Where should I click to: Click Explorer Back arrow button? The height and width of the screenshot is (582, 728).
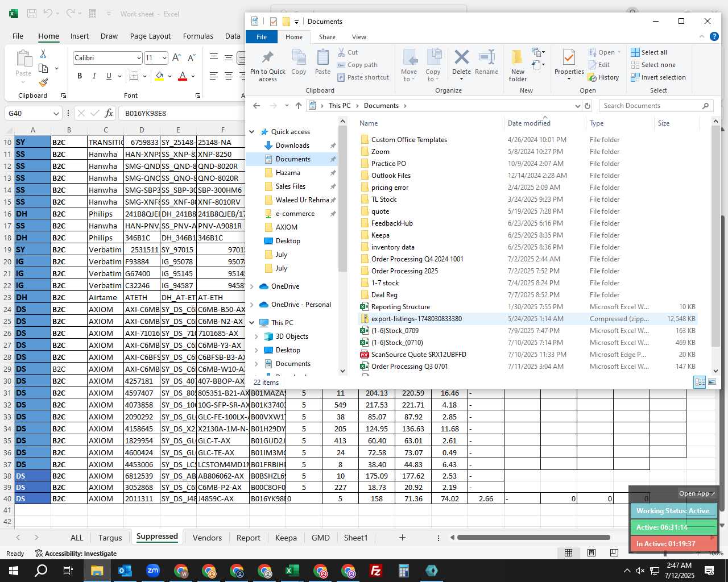(257, 106)
